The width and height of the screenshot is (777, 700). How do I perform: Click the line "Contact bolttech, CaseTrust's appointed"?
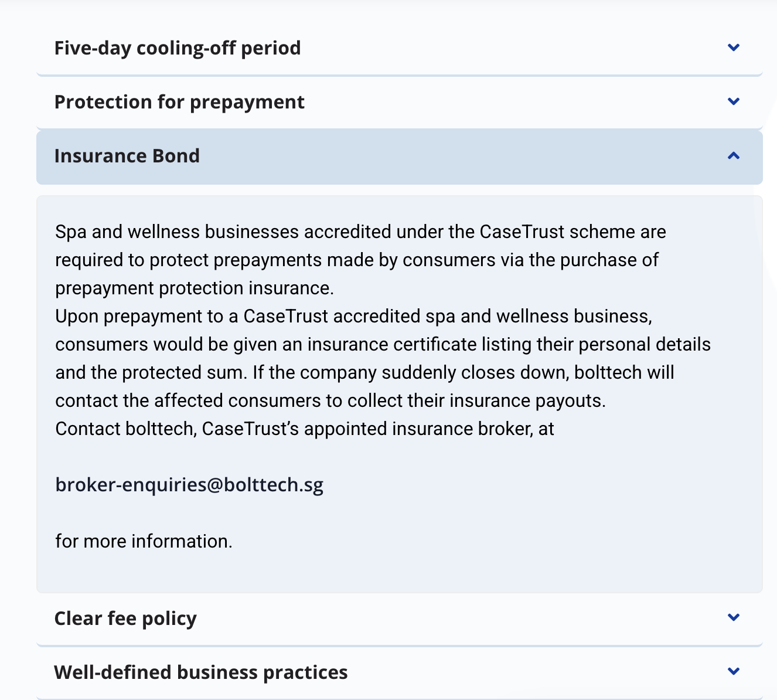click(305, 429)
